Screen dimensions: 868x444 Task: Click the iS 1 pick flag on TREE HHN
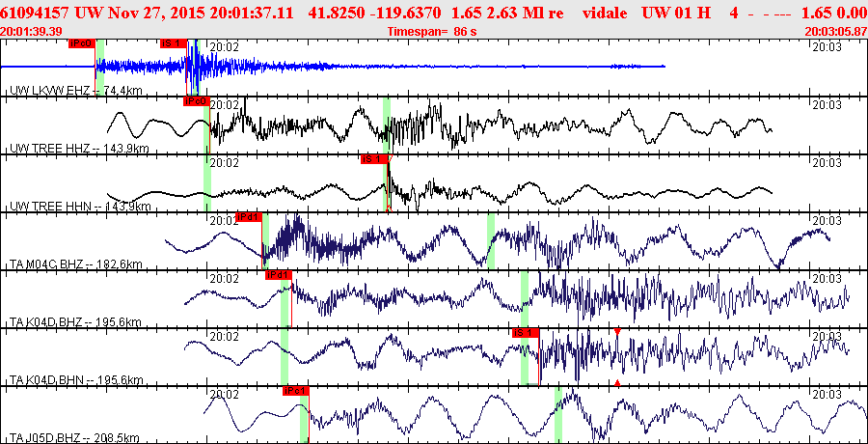(x=373, y=159)
